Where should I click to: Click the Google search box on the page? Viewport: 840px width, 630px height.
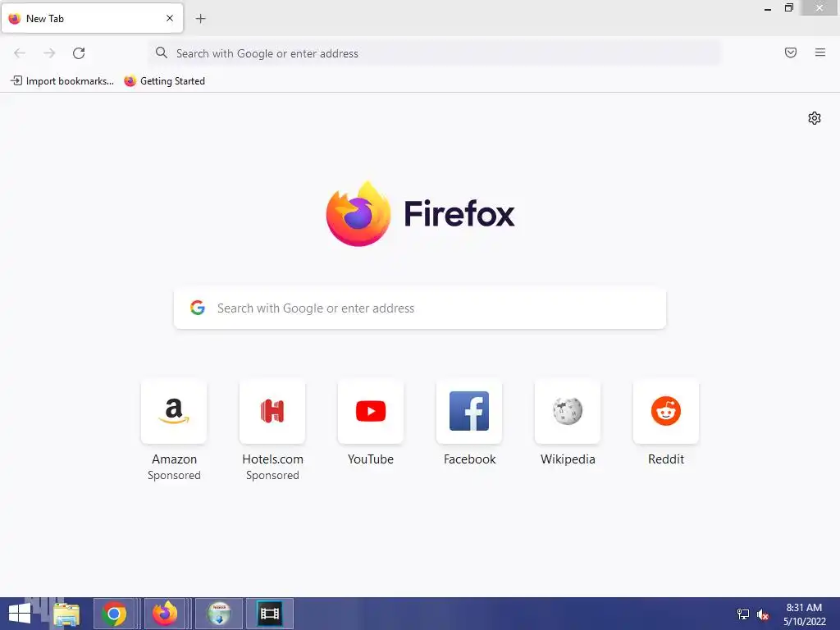click(419, 308)
